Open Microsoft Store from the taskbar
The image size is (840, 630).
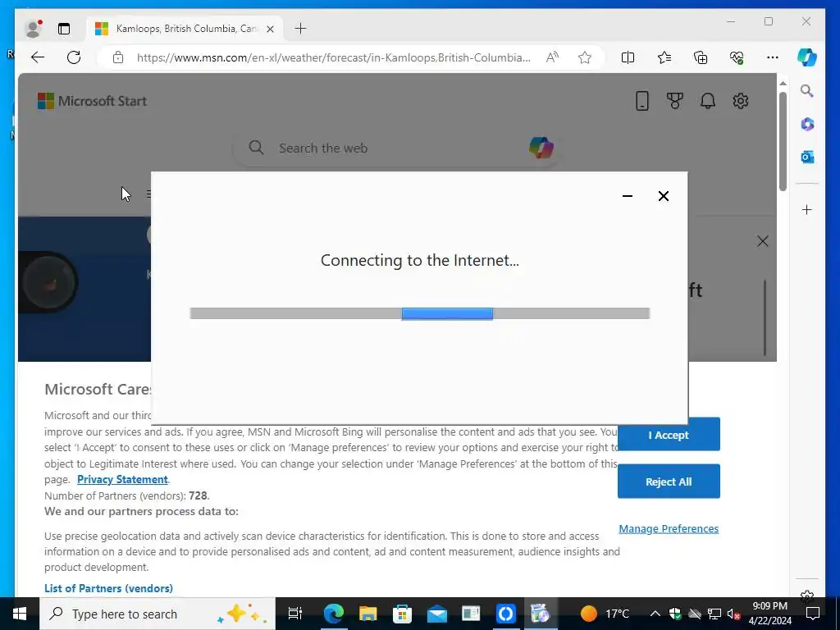pyautogui.click(x=402, y=614)
